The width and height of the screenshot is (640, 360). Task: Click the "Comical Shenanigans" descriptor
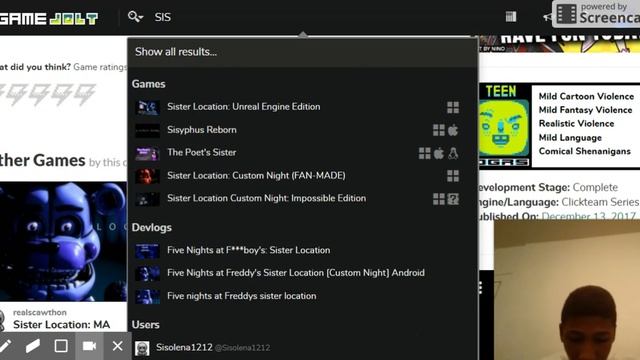point(584,151)
